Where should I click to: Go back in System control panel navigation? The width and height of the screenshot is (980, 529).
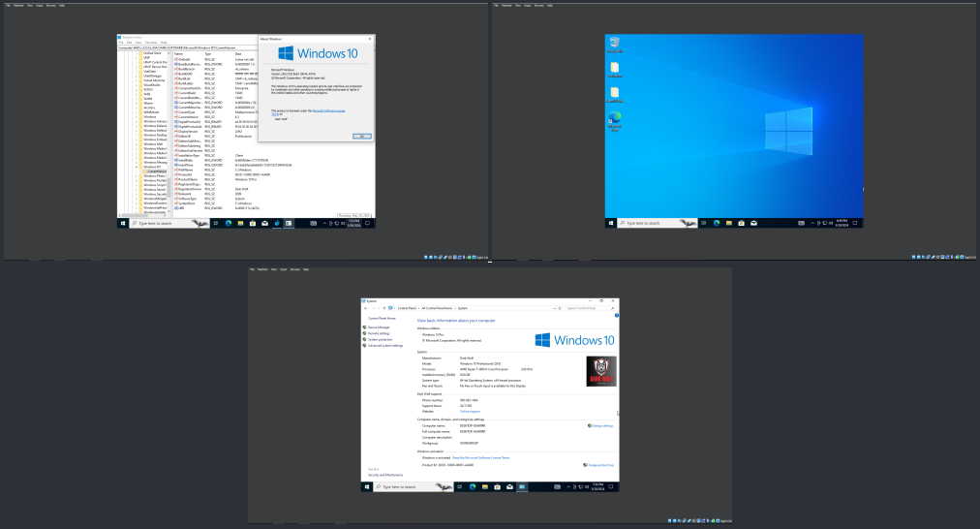(x=366, y=308)
